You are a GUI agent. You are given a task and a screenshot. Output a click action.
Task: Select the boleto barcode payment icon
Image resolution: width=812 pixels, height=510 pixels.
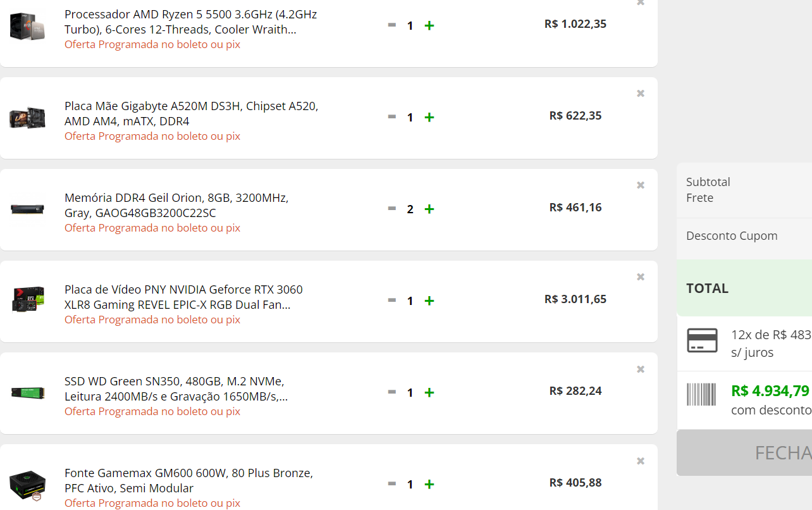701,394
